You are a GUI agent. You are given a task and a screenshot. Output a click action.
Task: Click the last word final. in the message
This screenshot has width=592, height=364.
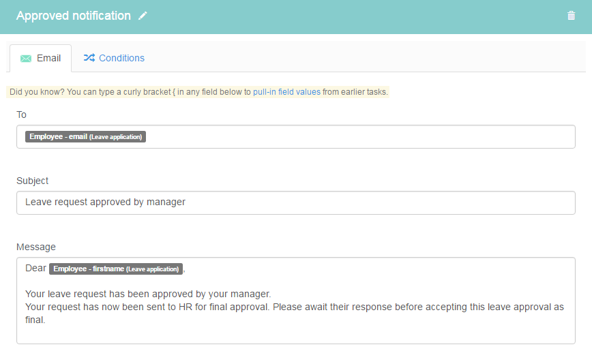tap(35, 320)
